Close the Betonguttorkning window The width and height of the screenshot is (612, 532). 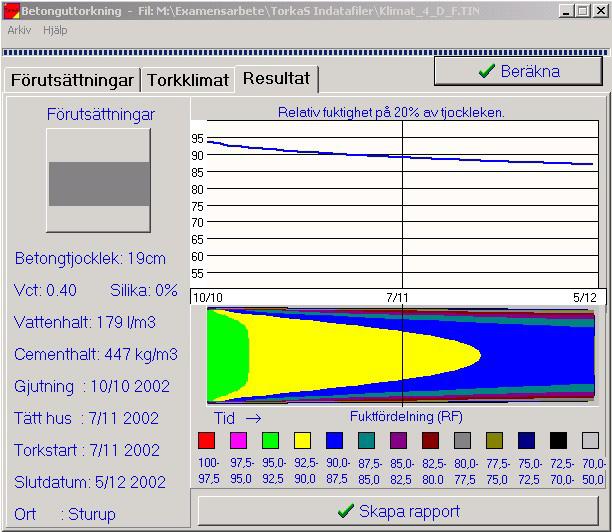click(x=601, y=11)
